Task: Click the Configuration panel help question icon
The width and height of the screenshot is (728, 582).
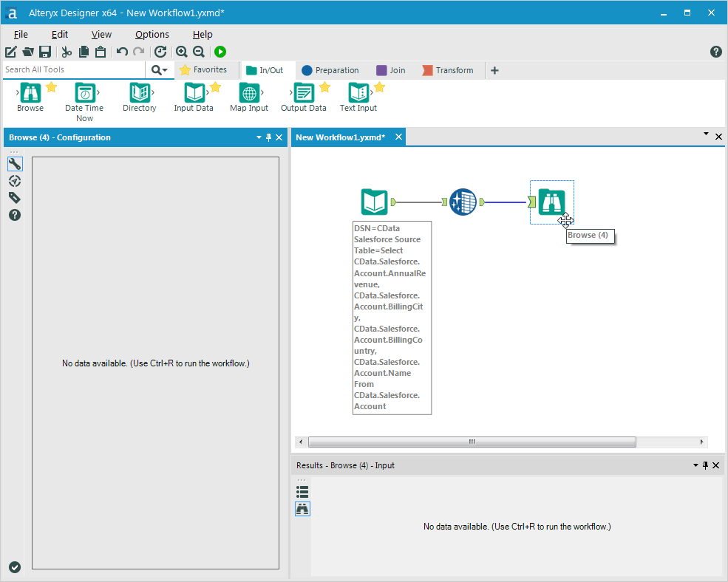Action: click(15, 215)
